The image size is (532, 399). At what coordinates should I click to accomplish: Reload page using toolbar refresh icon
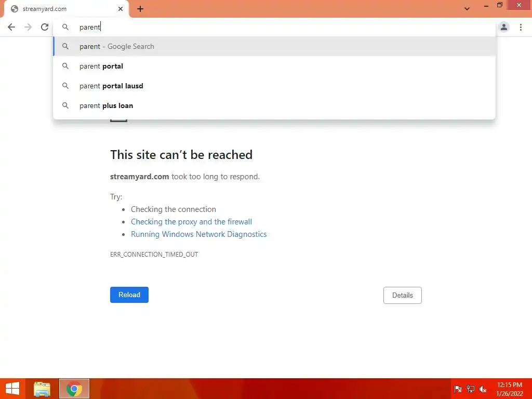[45, 27]
